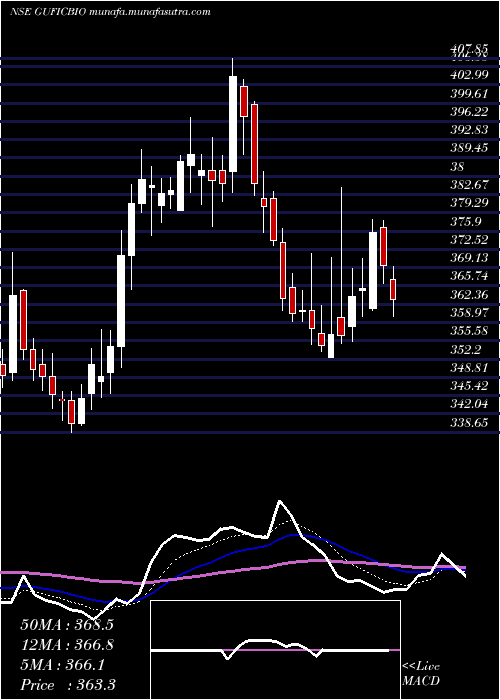
Task: Select the 372.52 price axis label
Action: click(470, 240)
